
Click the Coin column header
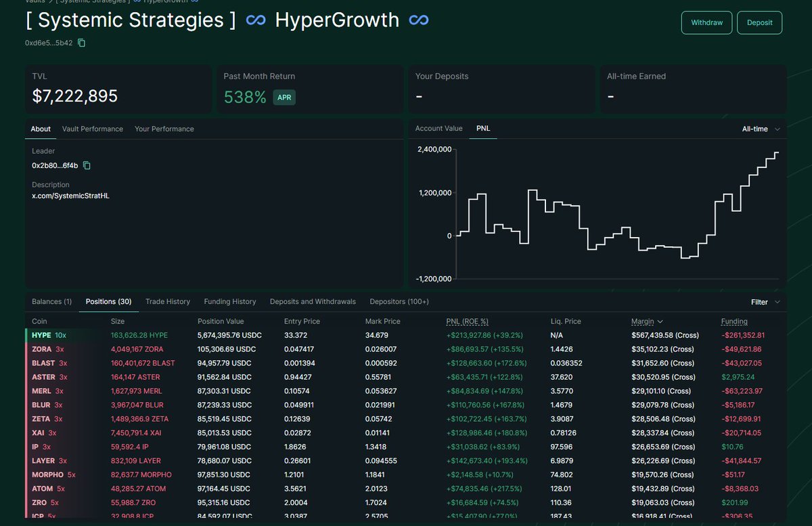click(x=40, y=322)
